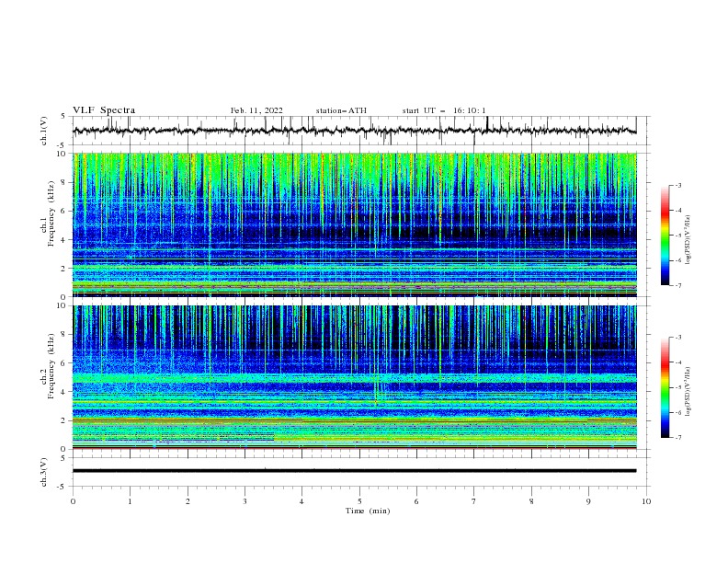Viewport: 728px width, 563px height.
Task: Click the "Time (min)" axis label
Action: [368, 511]
